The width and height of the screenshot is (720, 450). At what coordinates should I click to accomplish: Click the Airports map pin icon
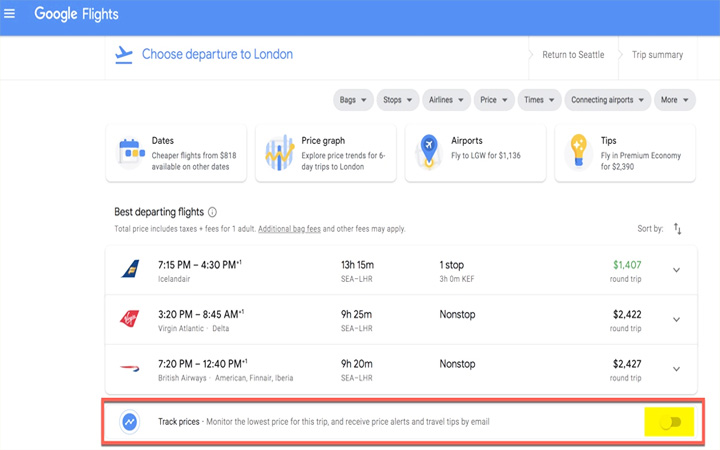coord(428,151)
